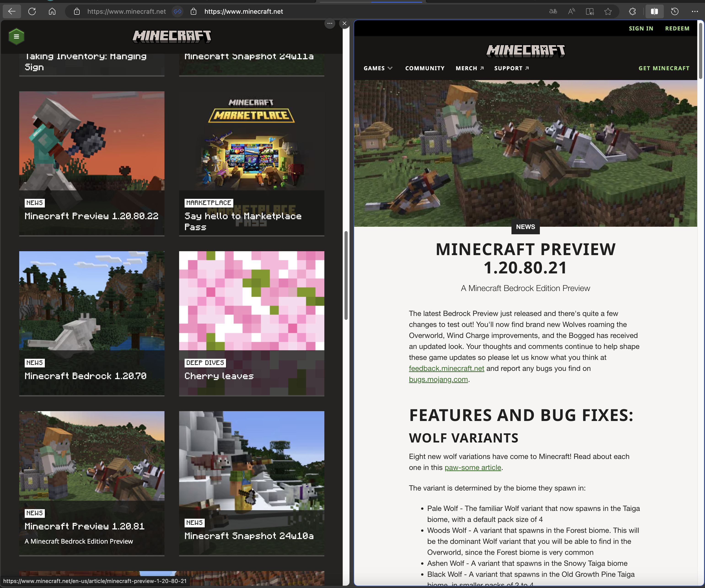Click GET MINECRAFT button
The height and width of the screenshot is (588, 705).
[664, 68]
